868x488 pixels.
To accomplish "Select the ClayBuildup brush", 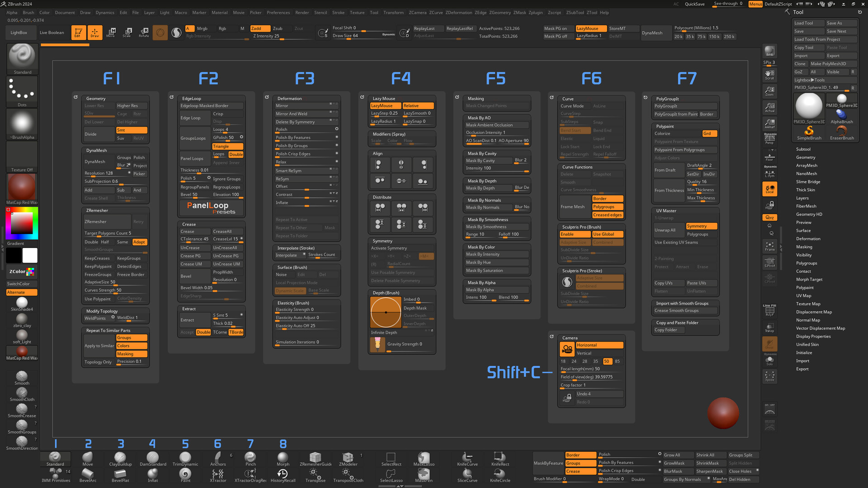I will [120, 459].
